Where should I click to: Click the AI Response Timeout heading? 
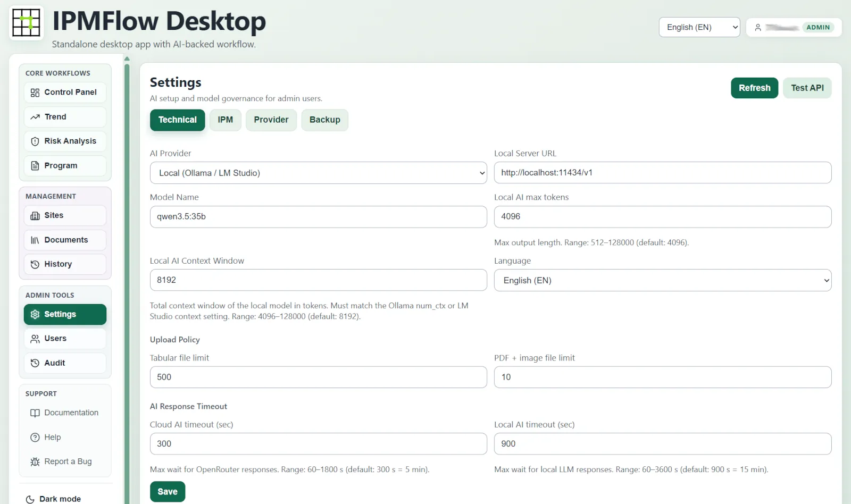(188, 407)
